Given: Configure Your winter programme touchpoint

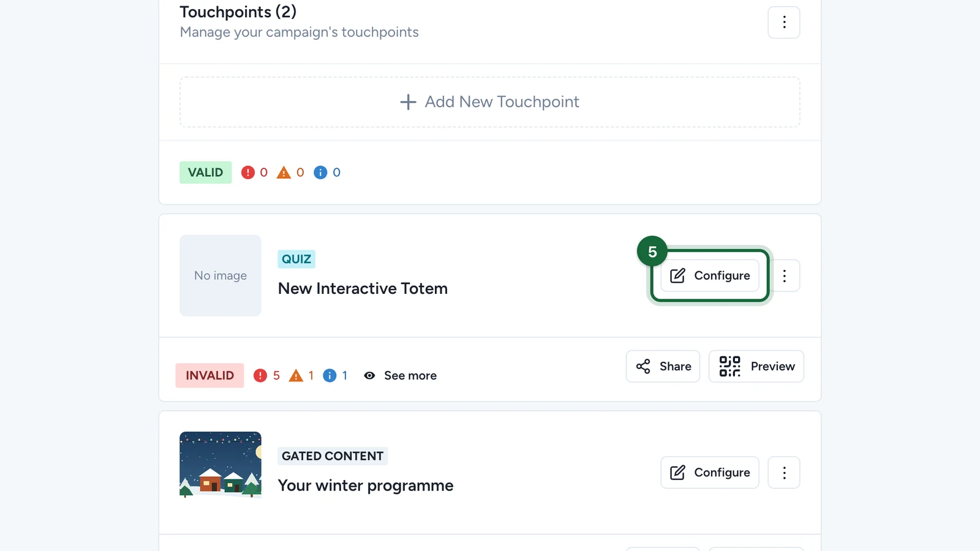Looking at the screenshot, I should [710, 473].
